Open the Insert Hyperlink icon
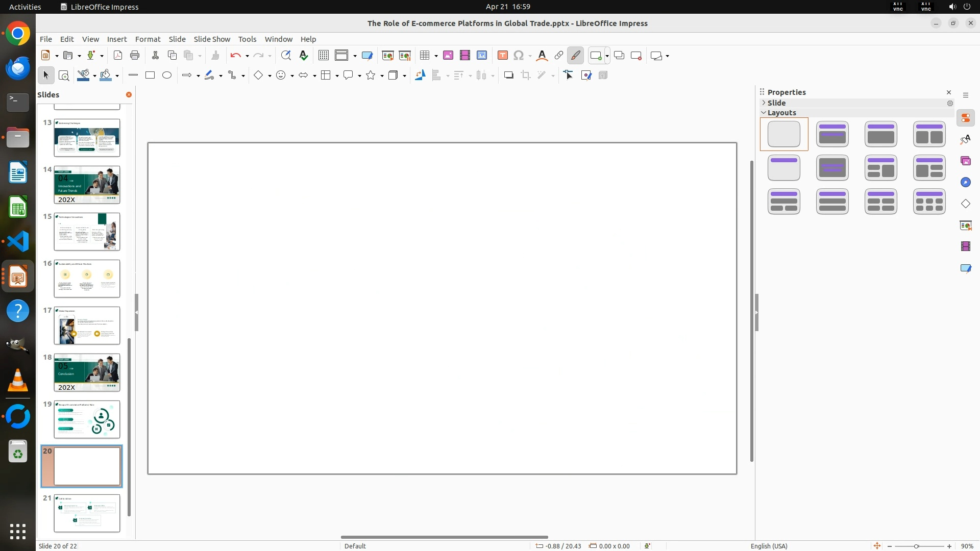The image size is (980, 551). click(559, 56)
